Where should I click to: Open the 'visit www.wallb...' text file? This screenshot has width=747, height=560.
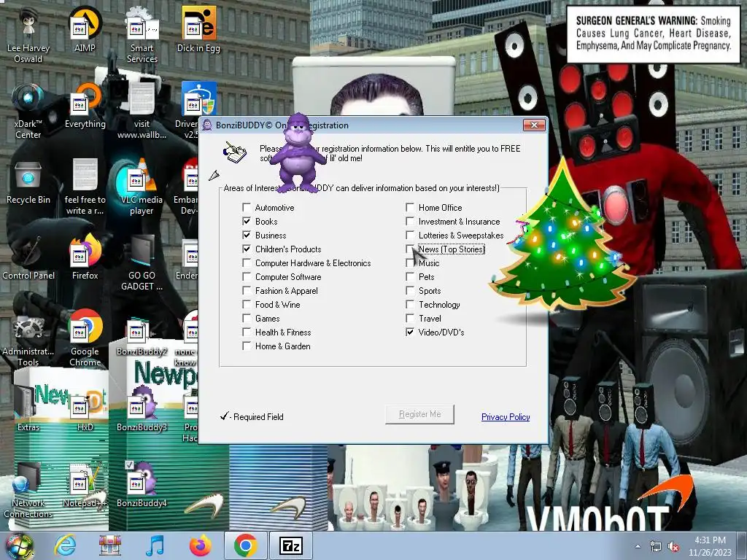(142, 111)
